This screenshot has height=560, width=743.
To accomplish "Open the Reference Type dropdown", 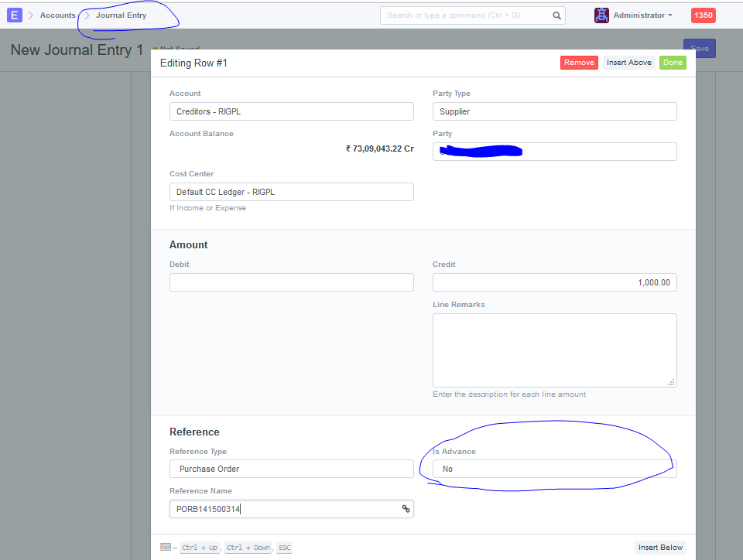I will click(x=292, y=469).
